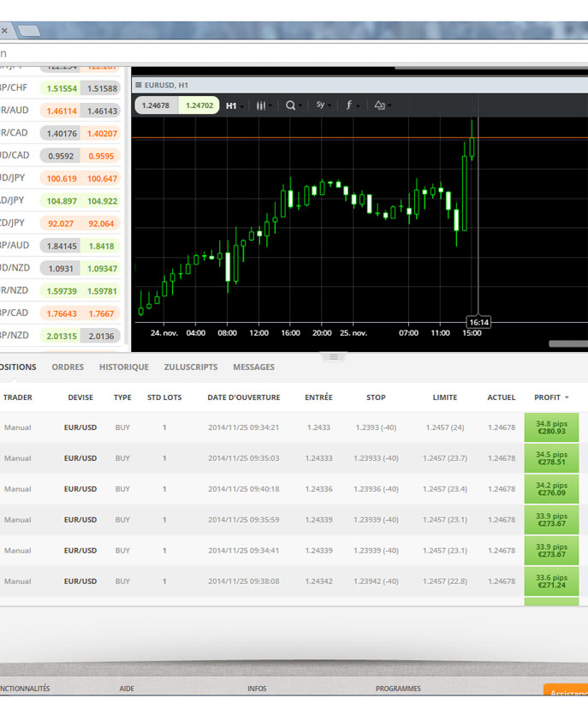The image size is (588, 722).
Task: Open the candlestick chart type dropdown
Action: [264, 105]
